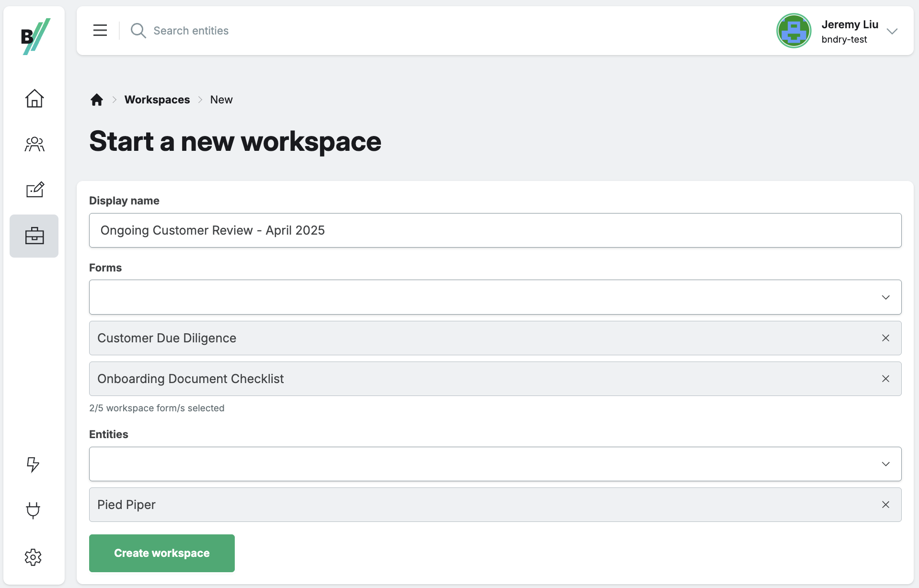Click the Customer Due Diligence text
The image size is (919, 588).
167,338
